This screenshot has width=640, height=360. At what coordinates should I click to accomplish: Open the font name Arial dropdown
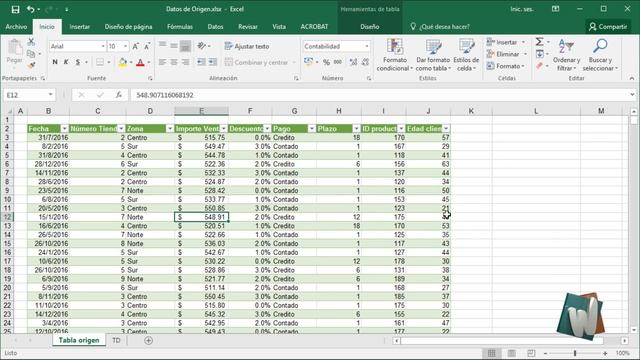click(x=103, y=46)
